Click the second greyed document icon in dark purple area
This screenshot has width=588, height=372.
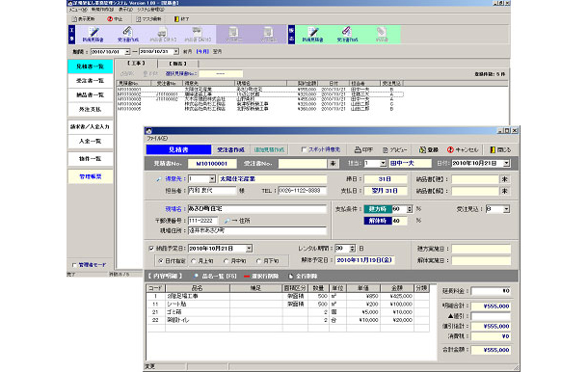[x=267, y=32]
